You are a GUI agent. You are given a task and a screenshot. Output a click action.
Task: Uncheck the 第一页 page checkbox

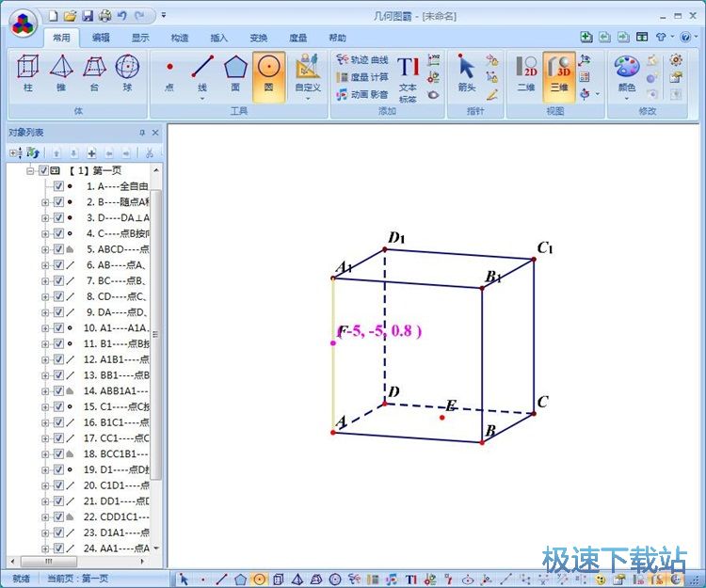[x=43, y=171]
